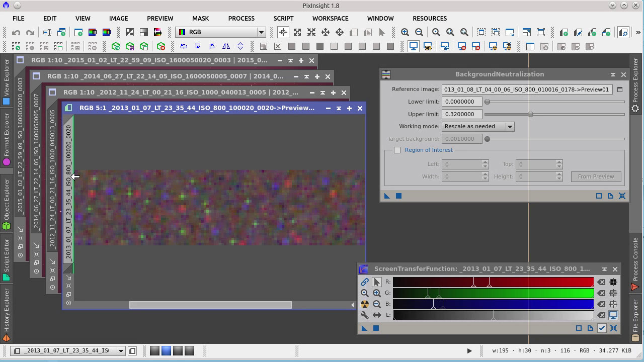Adjust the Upper limit slider handle
Screen dimensions: 644x362
(x=530, y=114)
